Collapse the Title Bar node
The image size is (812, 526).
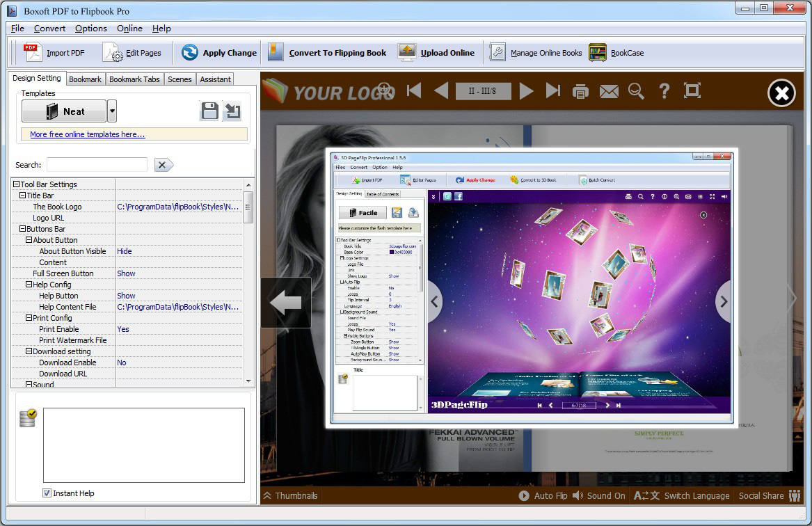[x=23, y=196]
